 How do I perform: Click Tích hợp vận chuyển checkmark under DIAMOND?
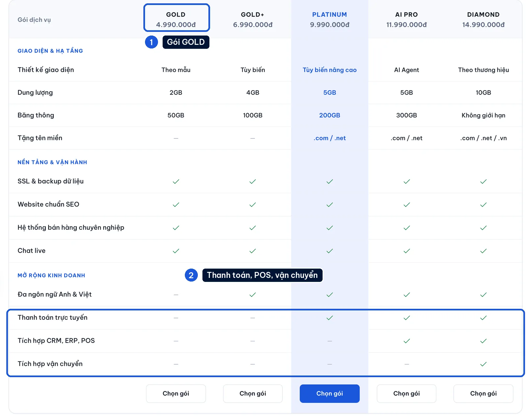[x=483, y=364]
